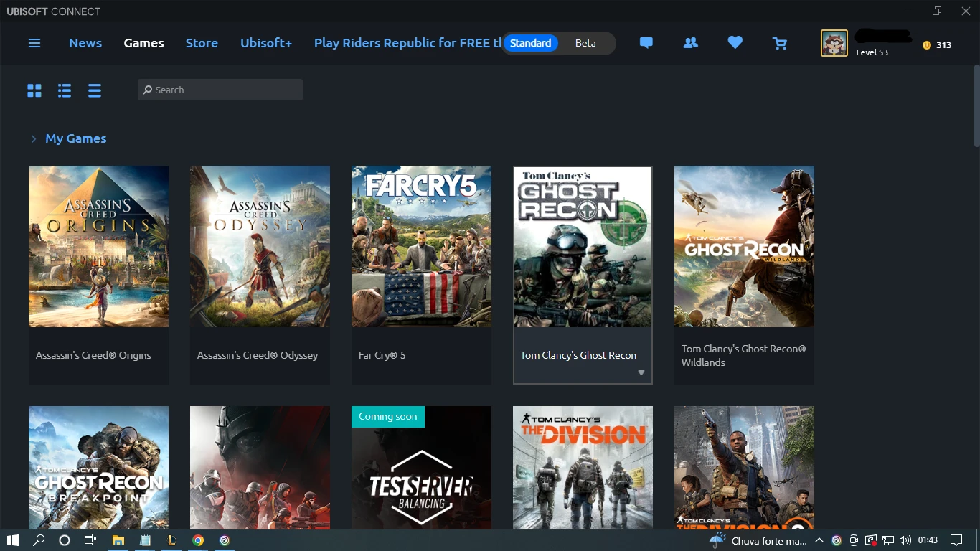Open The Division cover art

tap(583, 468)
